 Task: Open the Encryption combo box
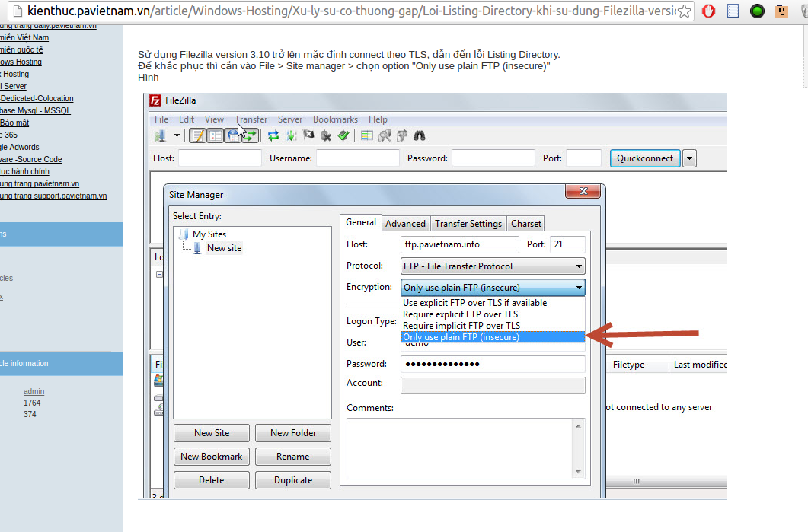493,288
